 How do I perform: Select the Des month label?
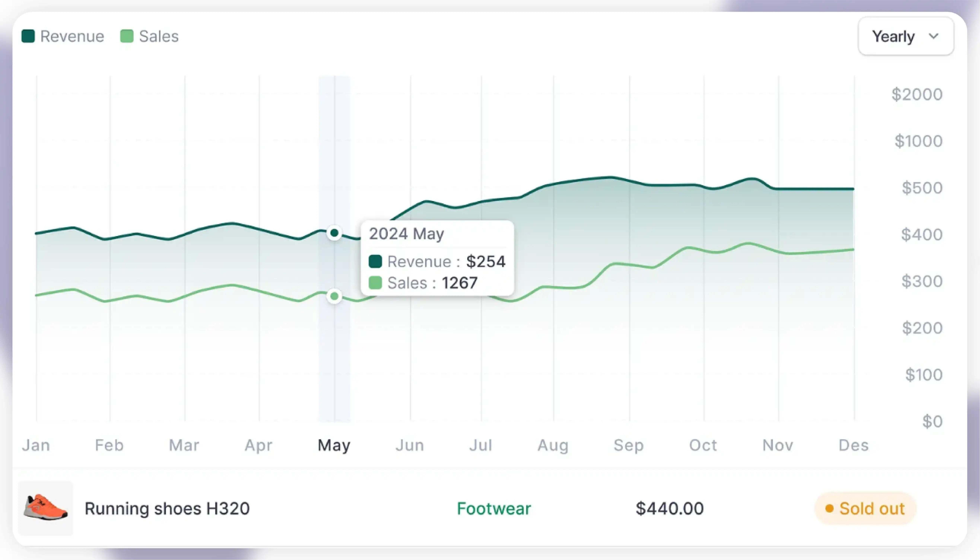[x=853, y=445]
